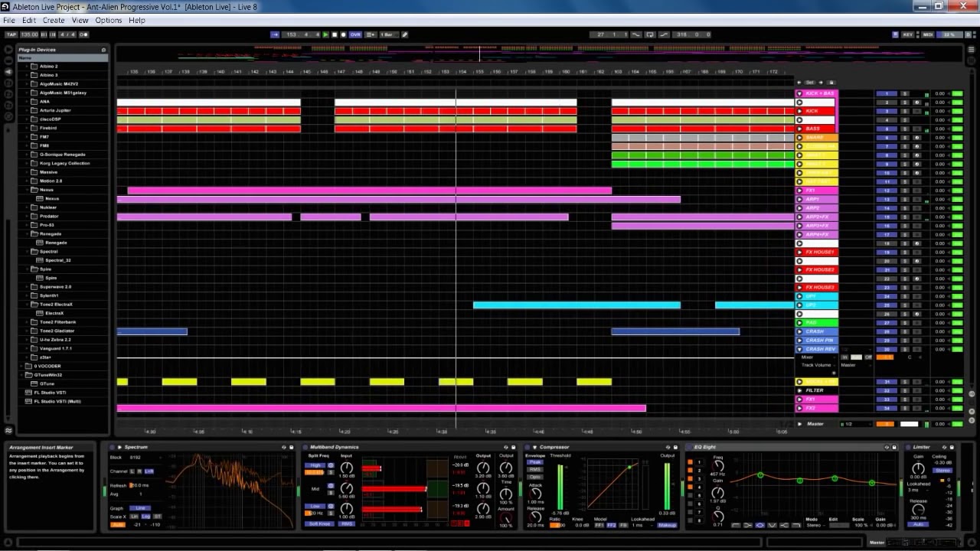Image resolution: width=980 pixels, height=551 pixels.
Task: Open the Edit menu
Action: point(29,20)
